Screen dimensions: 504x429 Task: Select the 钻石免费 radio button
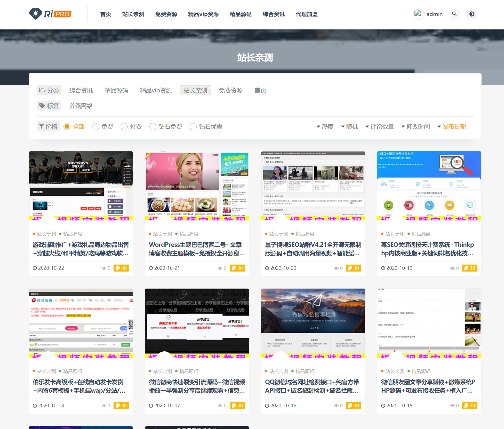tap(153, 126)
